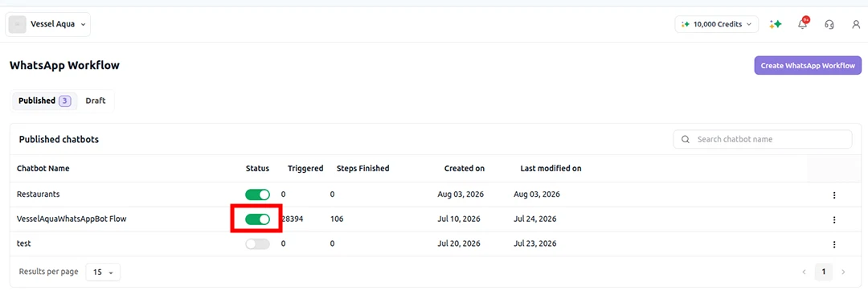
Task: Click the Jul 24, 2026 modified date
Action: tap(534, 219)
